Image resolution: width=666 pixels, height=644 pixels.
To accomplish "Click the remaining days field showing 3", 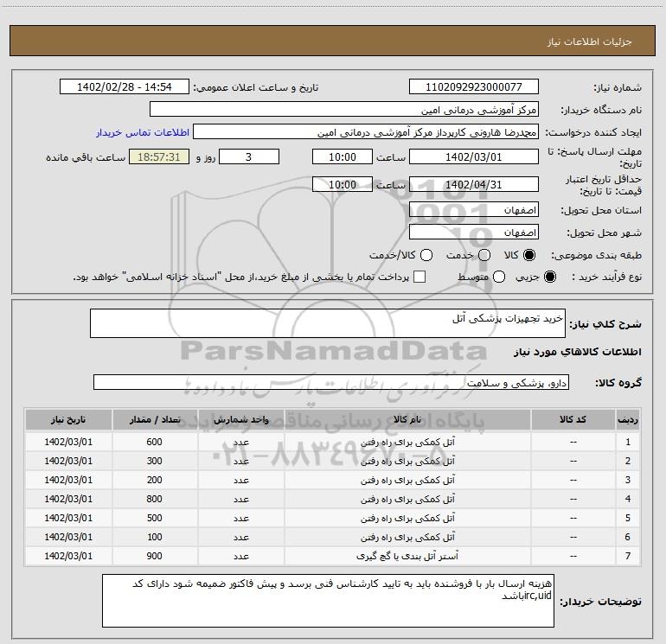I will (249, 156).
